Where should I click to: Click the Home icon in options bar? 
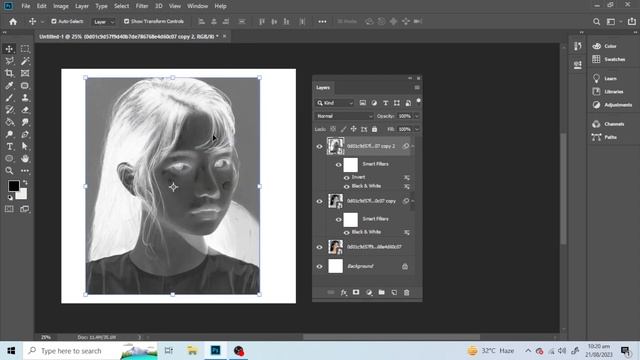click(13, 22)
